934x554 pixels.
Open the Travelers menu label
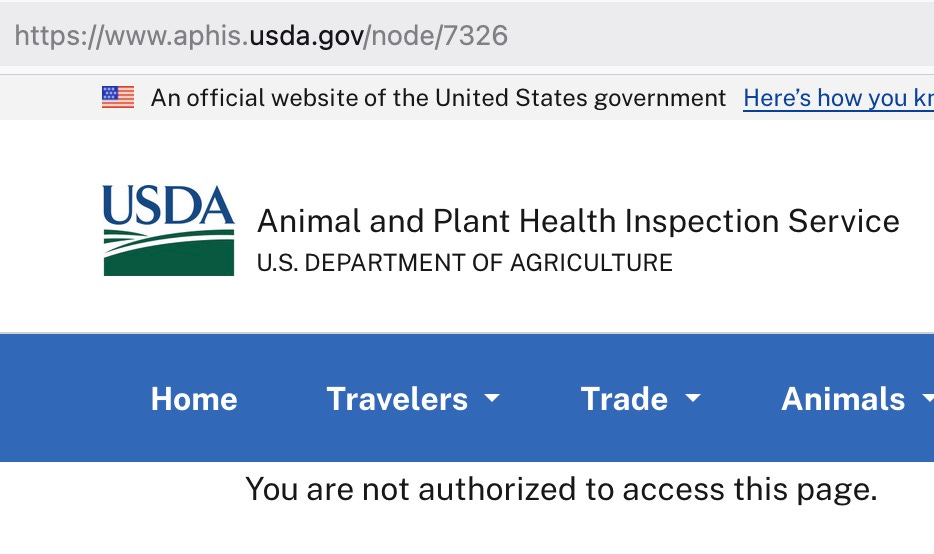[x=397, y=399]
